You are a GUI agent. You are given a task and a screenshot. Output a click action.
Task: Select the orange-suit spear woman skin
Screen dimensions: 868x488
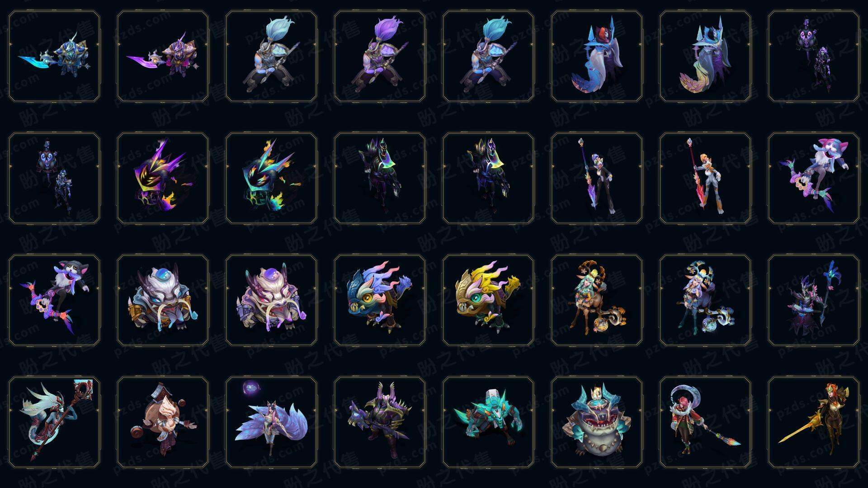(705, 178)
